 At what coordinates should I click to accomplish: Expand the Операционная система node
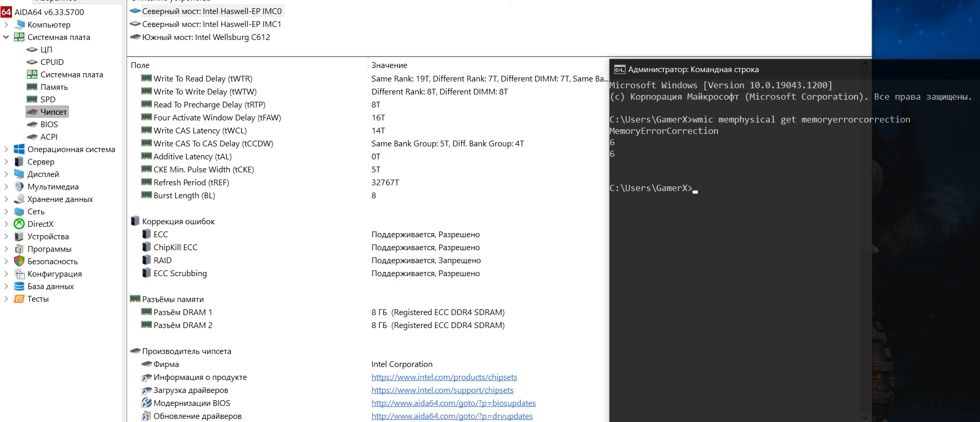point(6,149)
